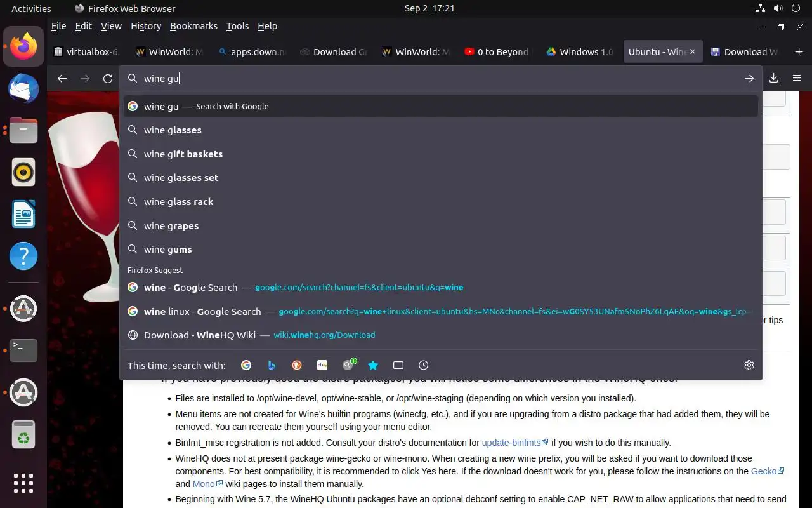
Task: Search open tabs with the tab icon
Action: [398, 365]
